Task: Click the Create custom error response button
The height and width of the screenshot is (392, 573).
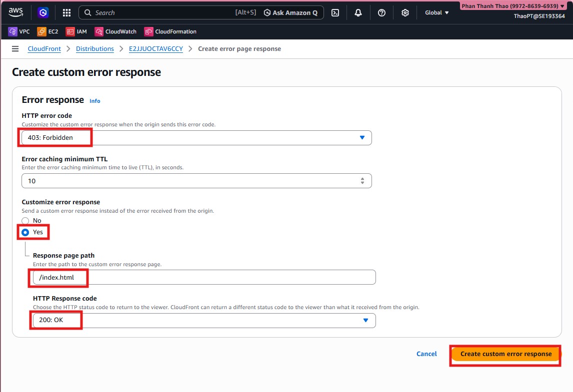Action: pos(505,354)
